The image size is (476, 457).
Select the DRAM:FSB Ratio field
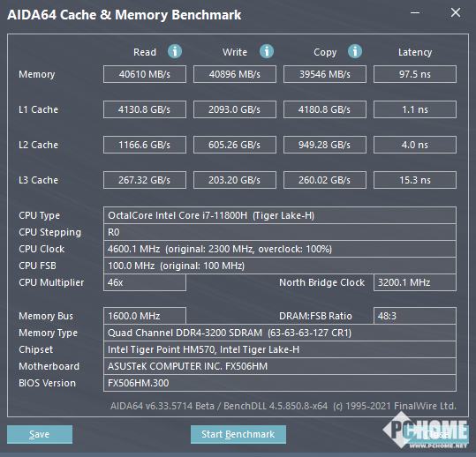click(415, 316)
